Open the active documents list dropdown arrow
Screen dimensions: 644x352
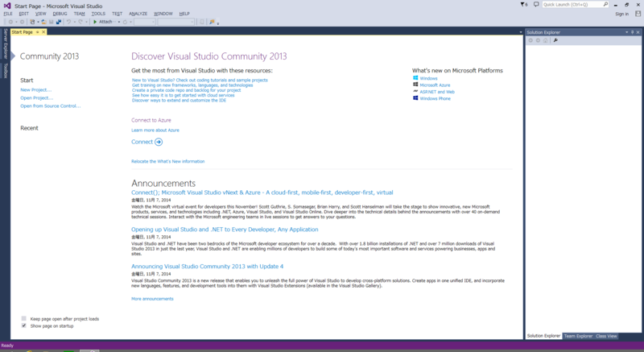(520, 32)
